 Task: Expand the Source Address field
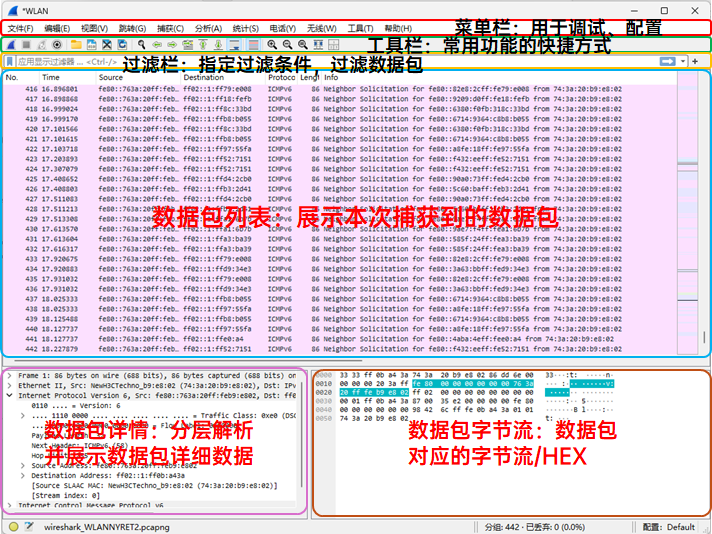23,465
